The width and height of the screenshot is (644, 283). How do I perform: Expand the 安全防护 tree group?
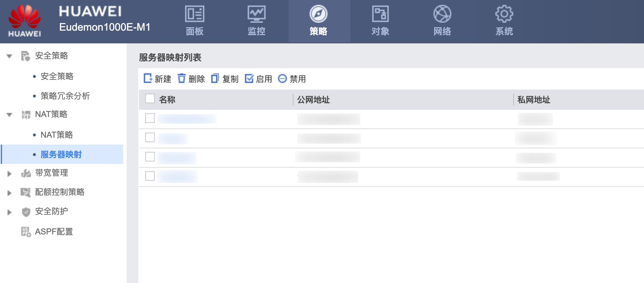point(9,212)
